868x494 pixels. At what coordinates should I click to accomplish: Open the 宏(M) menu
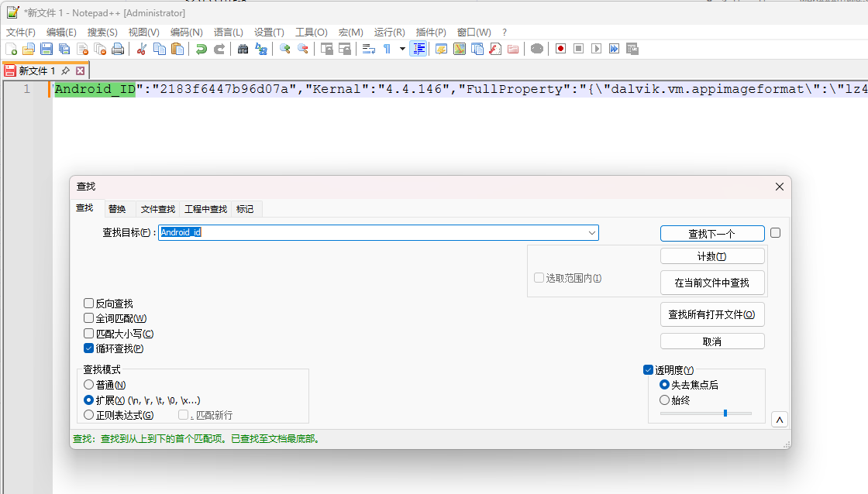[x=351, y=32]
